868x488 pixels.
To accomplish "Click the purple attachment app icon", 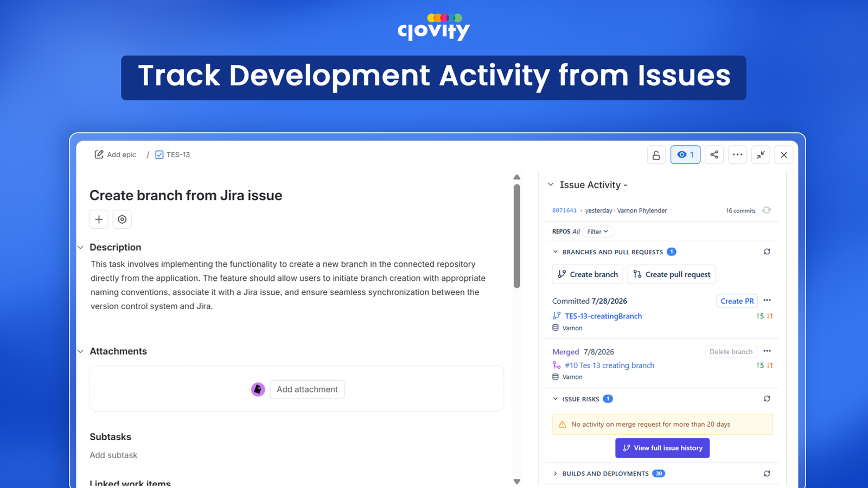I will 258,389.
